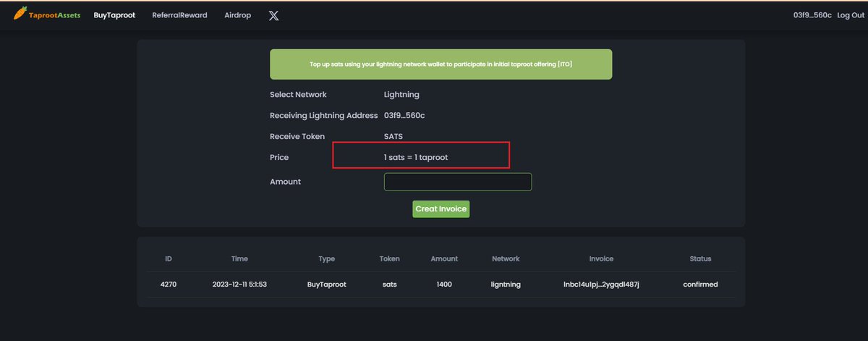Click the Select Network label
Image resolution: width=868 pixels, height=341 pixels.
(x=298, y=95)
